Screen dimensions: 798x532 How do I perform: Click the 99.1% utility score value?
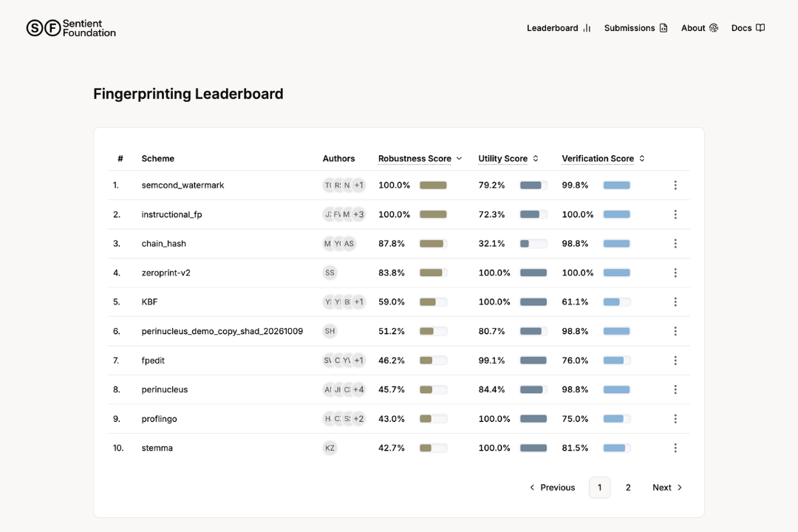[491, 361]
